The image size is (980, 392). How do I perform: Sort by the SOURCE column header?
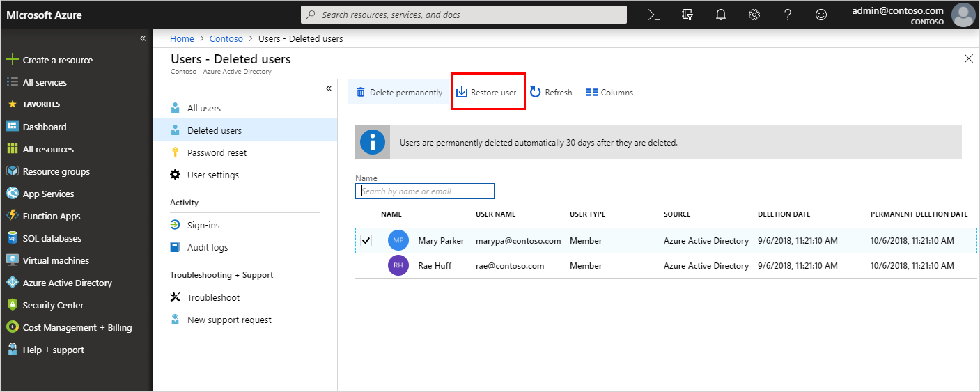(x=677, y=214)
